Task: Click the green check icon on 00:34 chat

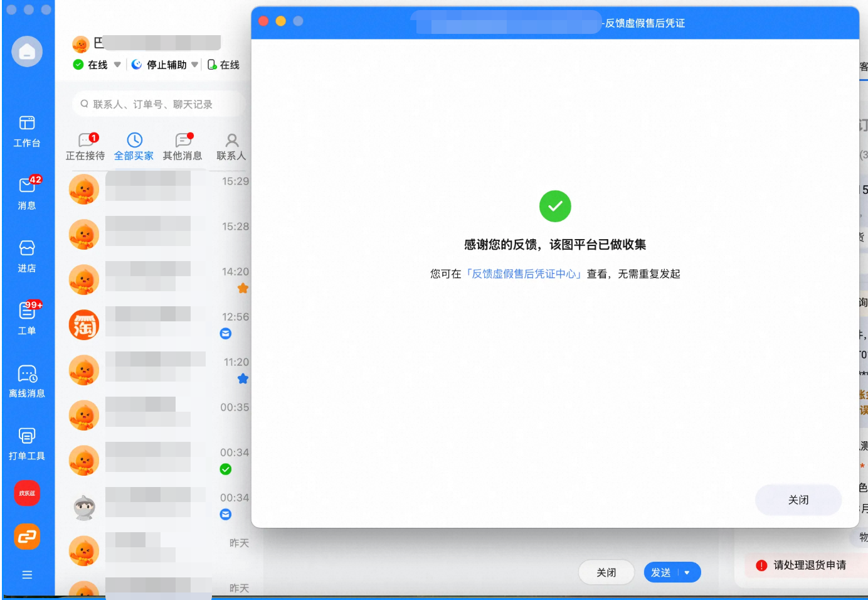Action: [x=226, y=469]
